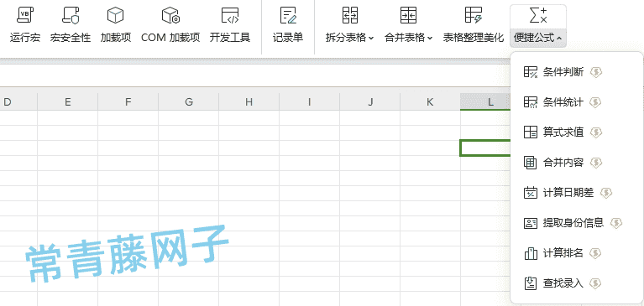The height and width of the screenshot is (306, 644).
Task: Click the active green-bordered cell in column L
Action: [x=485, y=148]
